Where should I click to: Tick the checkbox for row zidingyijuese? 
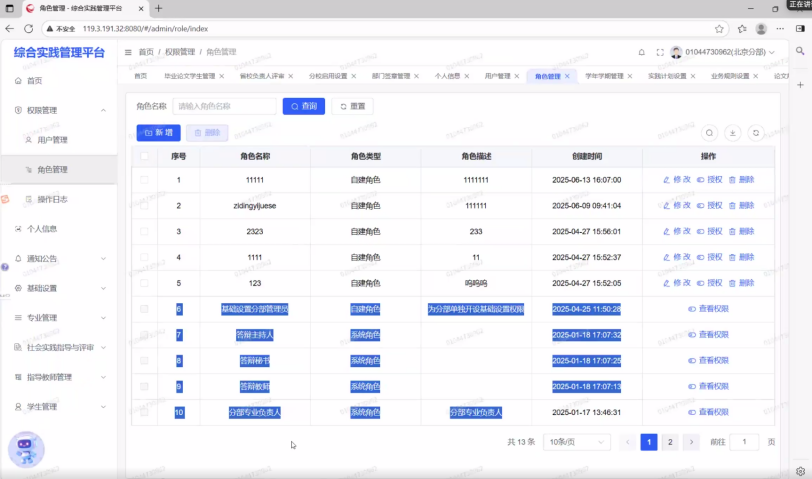[x=145, y=206]
